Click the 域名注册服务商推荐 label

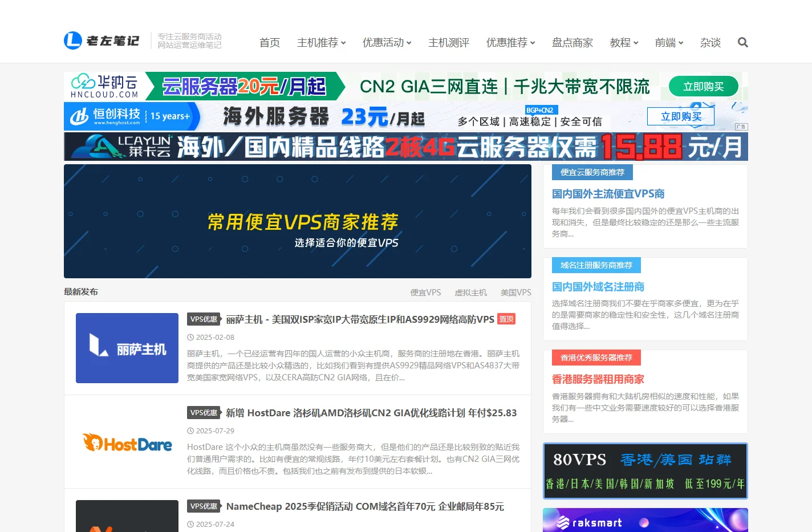click(x=596, y=265)
